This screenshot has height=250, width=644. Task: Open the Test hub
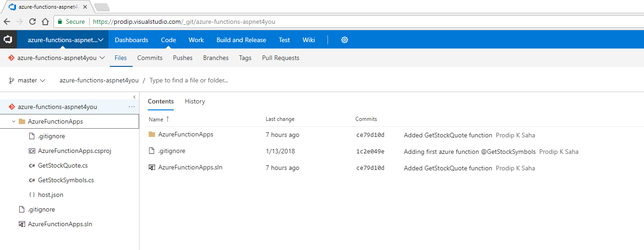tap(284, 40)
